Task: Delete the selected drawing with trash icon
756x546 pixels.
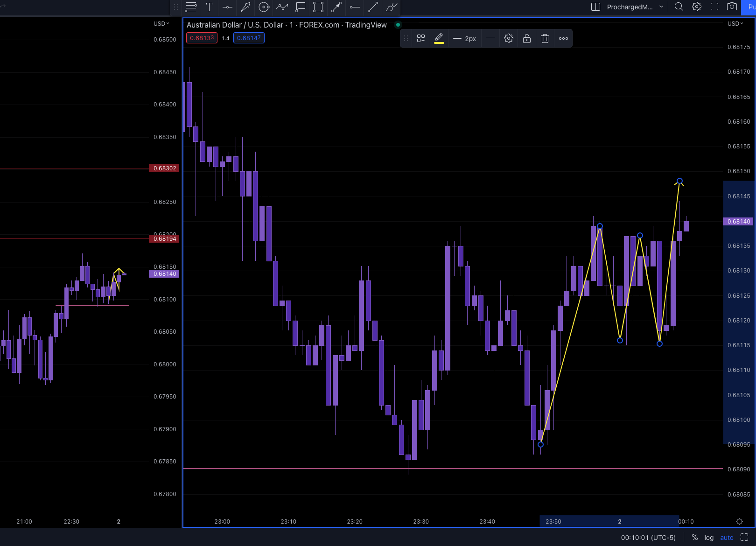Action: 545,39
